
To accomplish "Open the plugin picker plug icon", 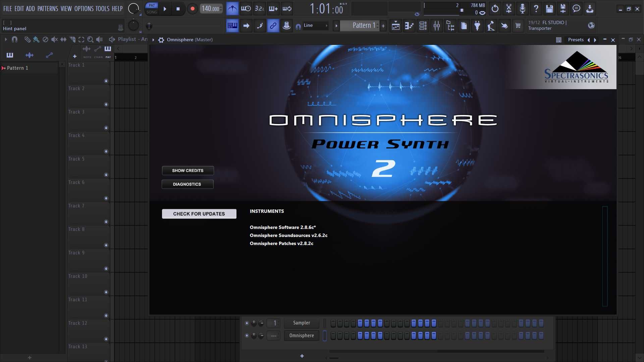I will point(477,26).
